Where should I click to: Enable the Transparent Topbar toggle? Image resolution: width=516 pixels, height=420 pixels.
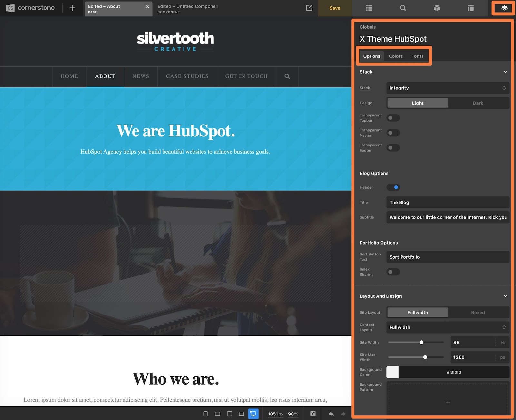tap(393, 118)
